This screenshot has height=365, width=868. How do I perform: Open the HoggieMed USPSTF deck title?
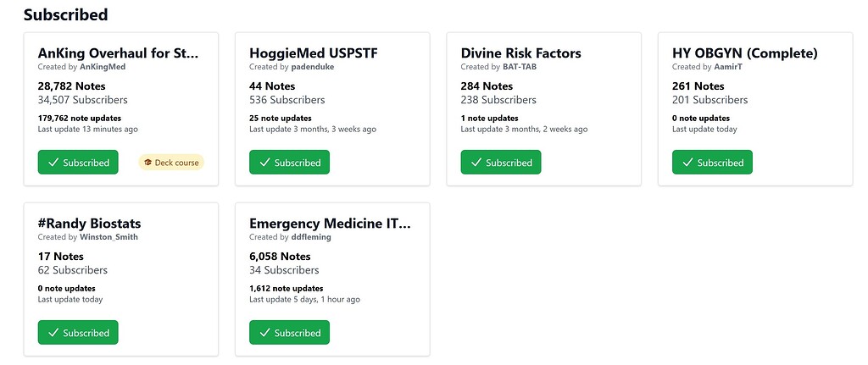315,53
